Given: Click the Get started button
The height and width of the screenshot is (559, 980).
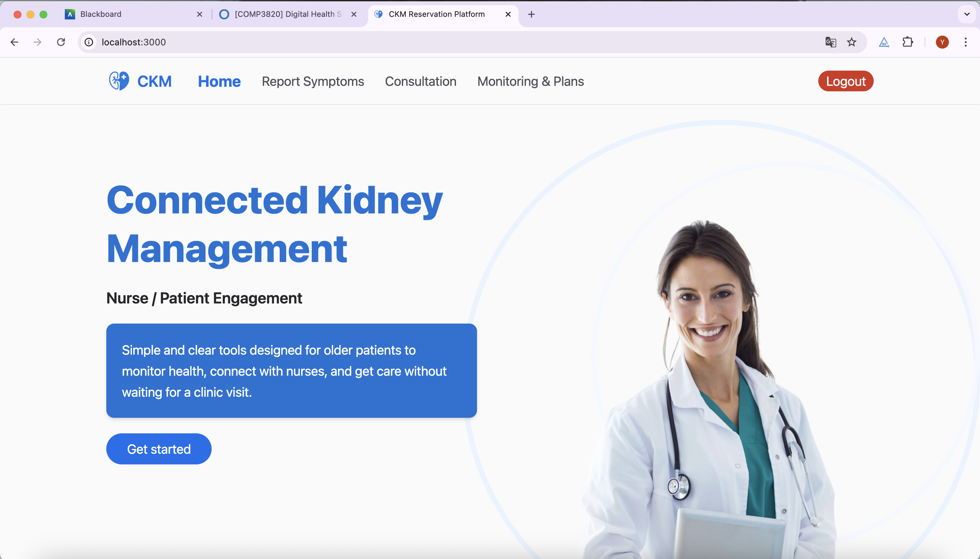Looking at the screenshot, I should coord(159,449).
